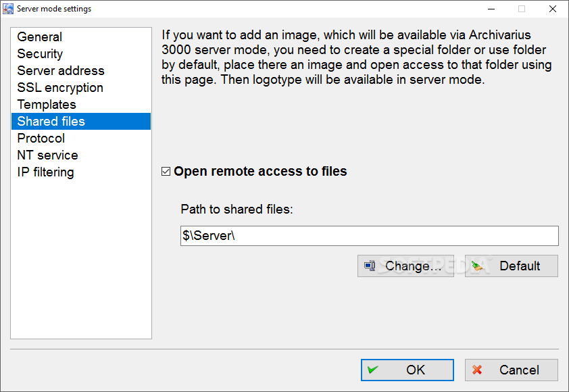Click the Server mode settings title bar icon

coord(8,9)
